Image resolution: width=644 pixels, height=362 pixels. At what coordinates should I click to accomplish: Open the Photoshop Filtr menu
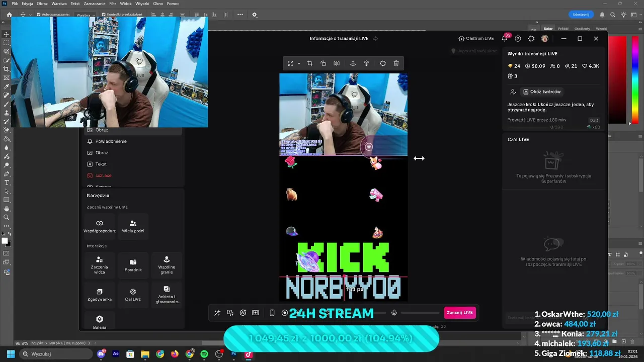[113, 4]
